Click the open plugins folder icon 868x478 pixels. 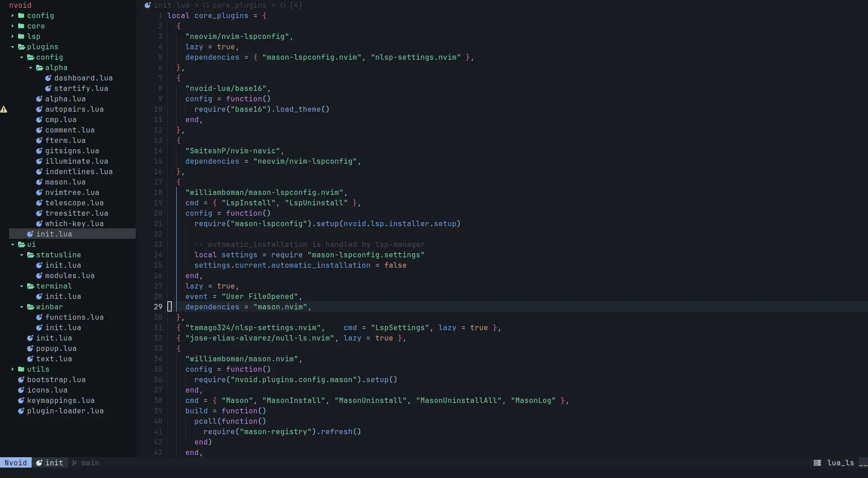click(x=22, y=47)
